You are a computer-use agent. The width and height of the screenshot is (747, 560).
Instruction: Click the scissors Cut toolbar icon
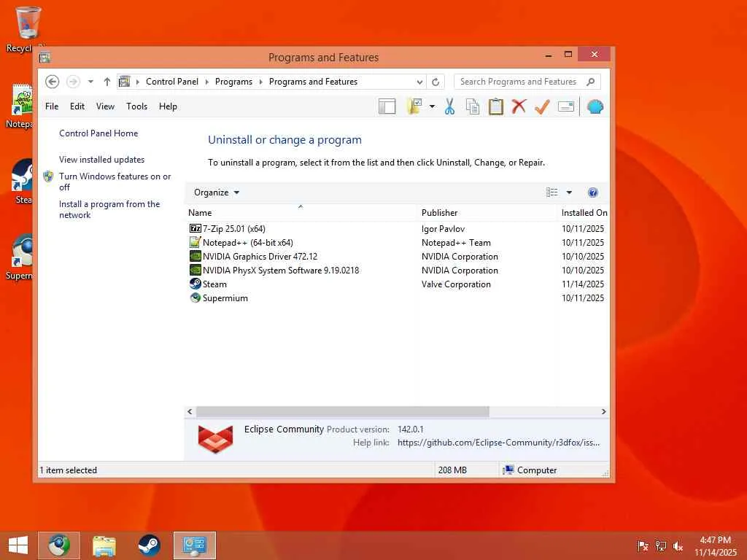pyautogui.click(x=449, y=106)
